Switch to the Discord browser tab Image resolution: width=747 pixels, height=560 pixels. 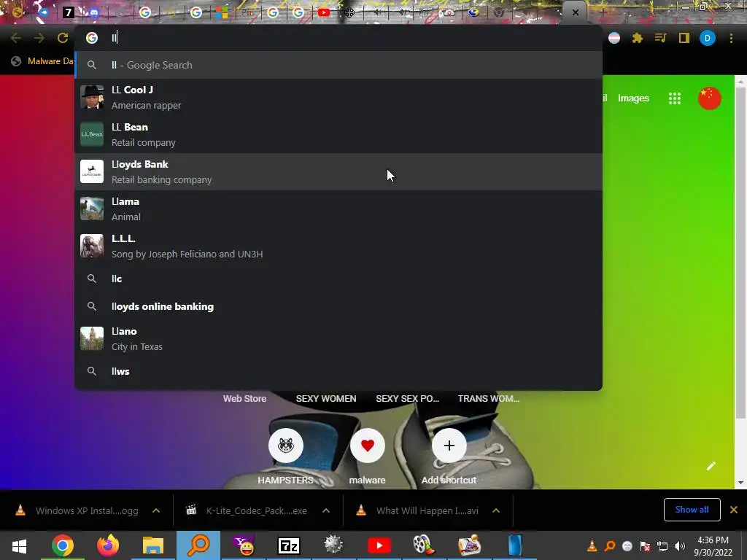94,13
